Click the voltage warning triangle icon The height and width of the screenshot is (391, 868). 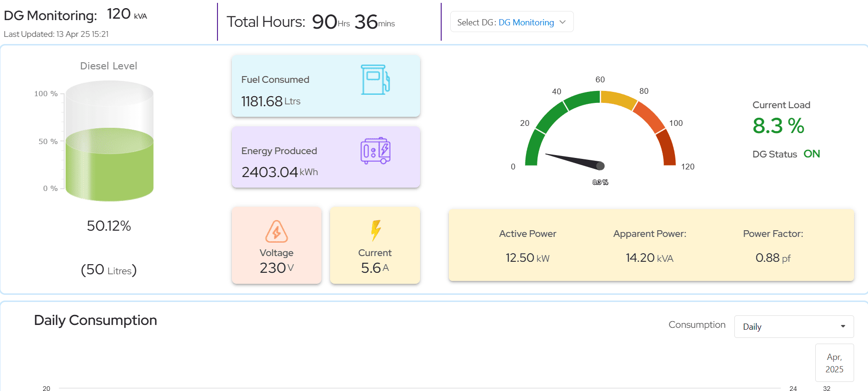click(276, 232)
